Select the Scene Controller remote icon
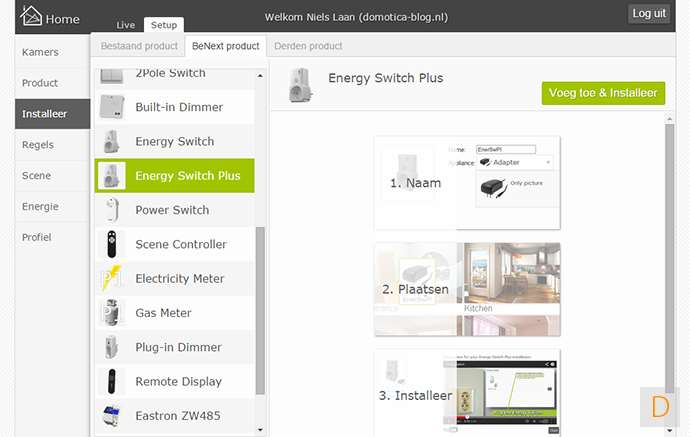Image resolution: width=690 pixels, height=437 pixels. tap(112, 244)
